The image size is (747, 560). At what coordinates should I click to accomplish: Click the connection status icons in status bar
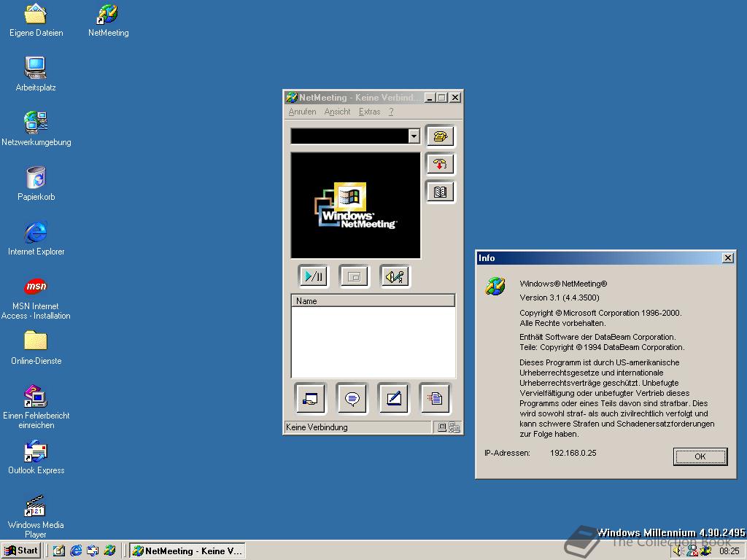coord(449,427)
